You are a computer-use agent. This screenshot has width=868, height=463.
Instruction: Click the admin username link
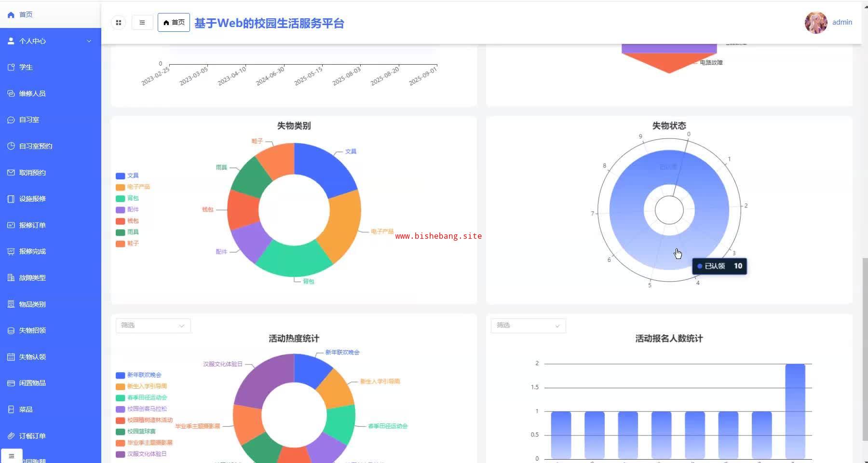click(x=842, y=22)
